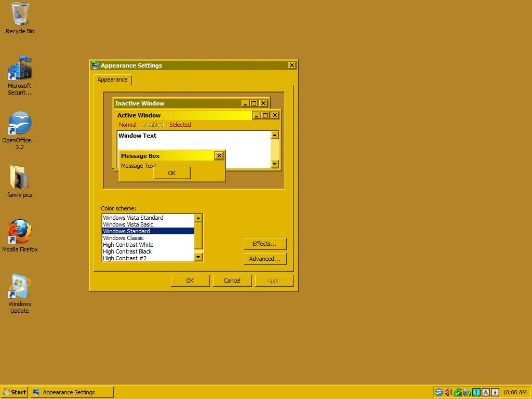
Task: Select the Microsoft Security desktop shortcut
Action: point(20,70)
